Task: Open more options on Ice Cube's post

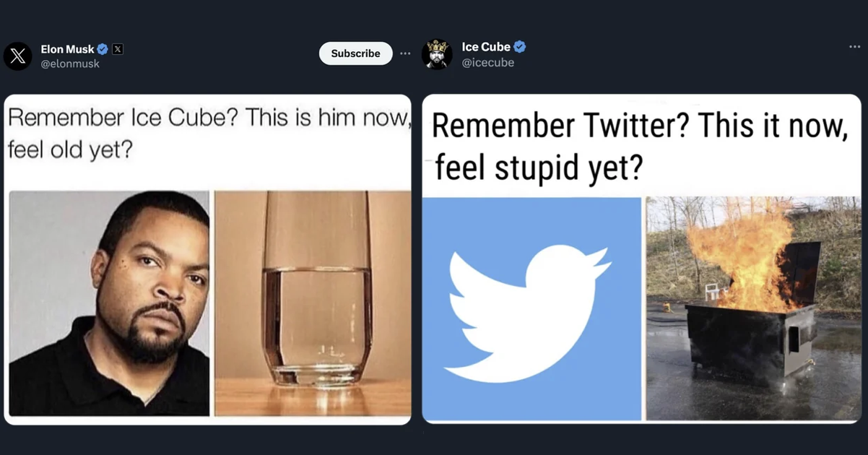Action: click(854, 47)
